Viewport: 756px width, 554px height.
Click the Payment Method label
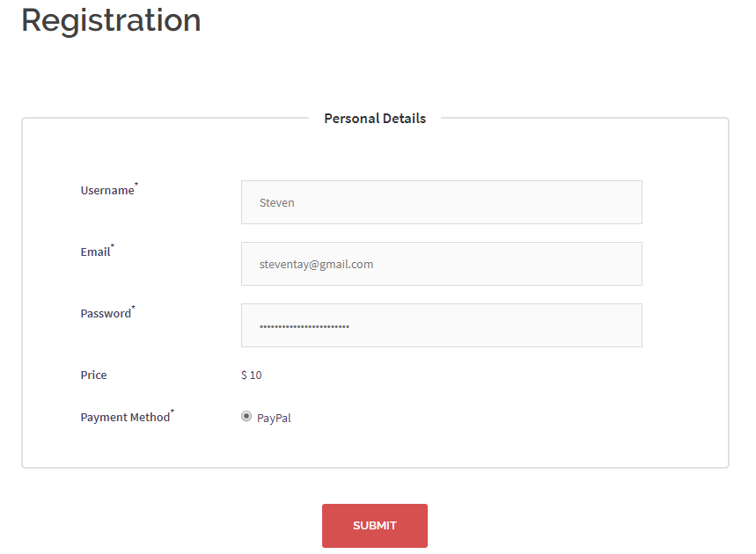(125, 418)
